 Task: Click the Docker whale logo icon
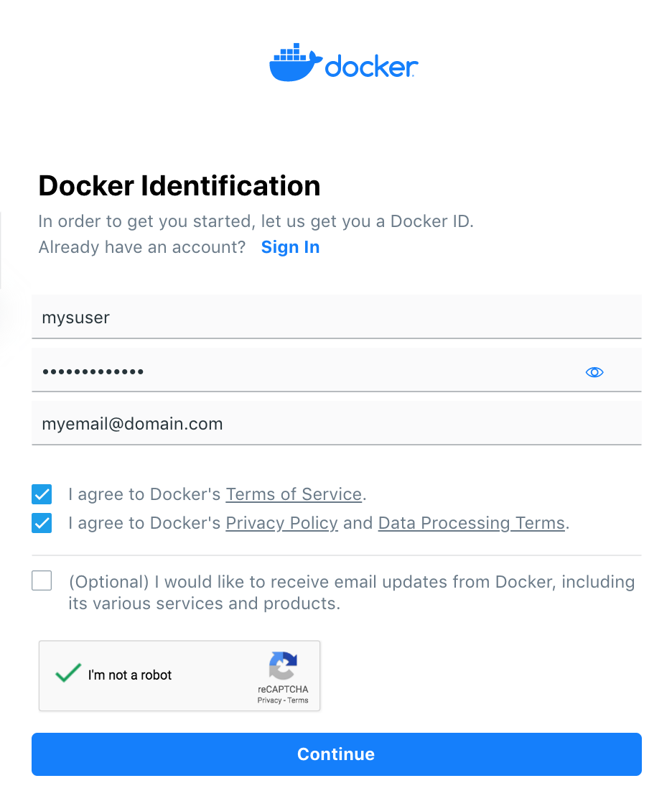point(296,63)
